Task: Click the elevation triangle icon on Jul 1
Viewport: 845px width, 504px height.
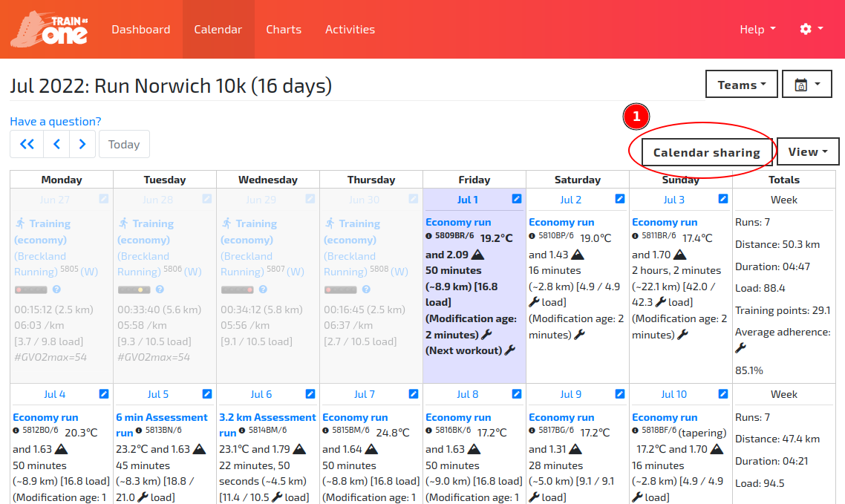Action: point(479,255)
